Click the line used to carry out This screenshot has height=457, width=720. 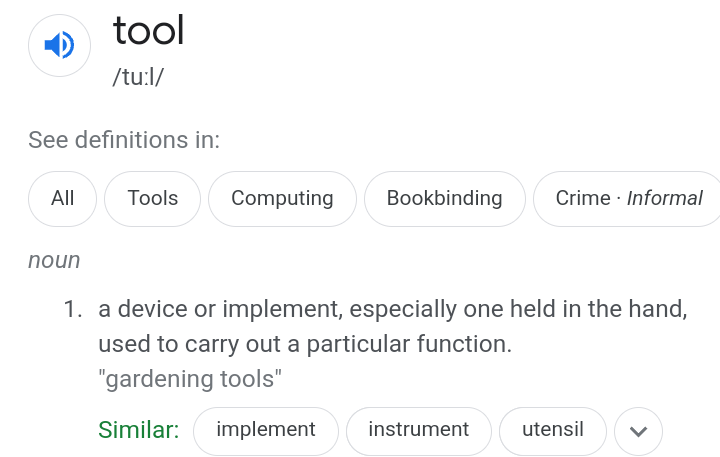tap(305, 344)
